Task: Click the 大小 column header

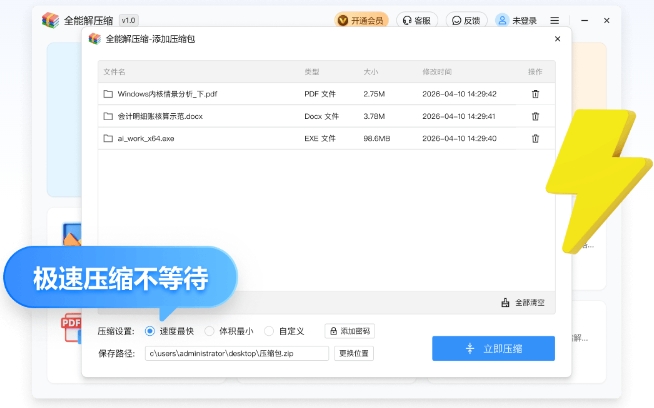Action: [370, 72]
